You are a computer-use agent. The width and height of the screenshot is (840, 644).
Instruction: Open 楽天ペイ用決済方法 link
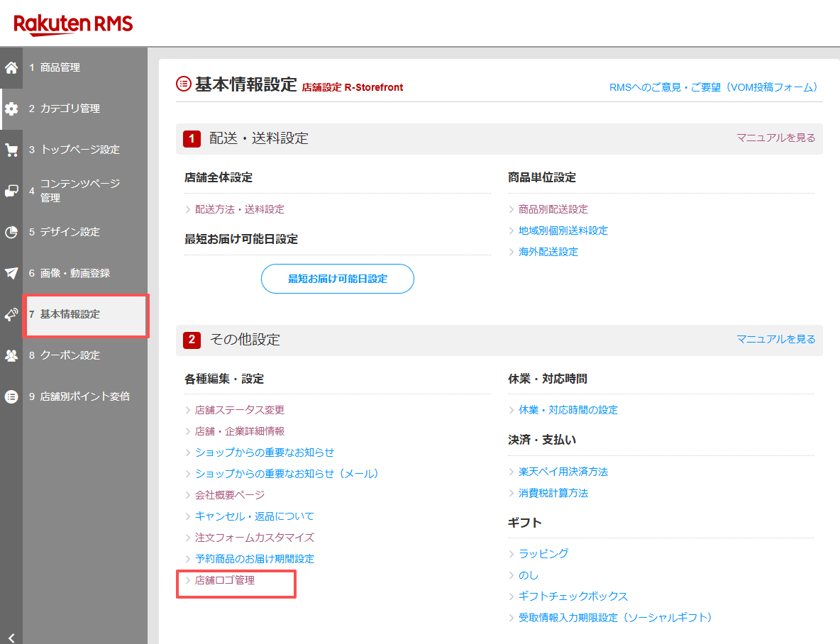point(563,472)
